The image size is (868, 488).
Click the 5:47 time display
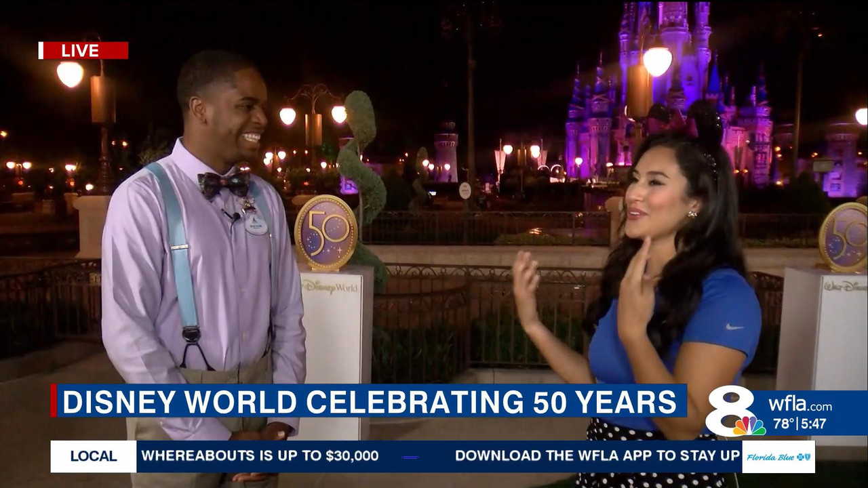(x=814, y=424)
